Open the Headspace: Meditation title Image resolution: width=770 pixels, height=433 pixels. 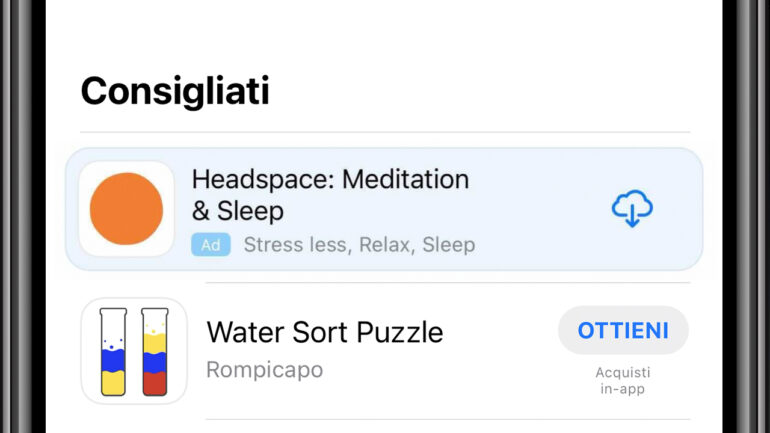click(x=330, y=179)
